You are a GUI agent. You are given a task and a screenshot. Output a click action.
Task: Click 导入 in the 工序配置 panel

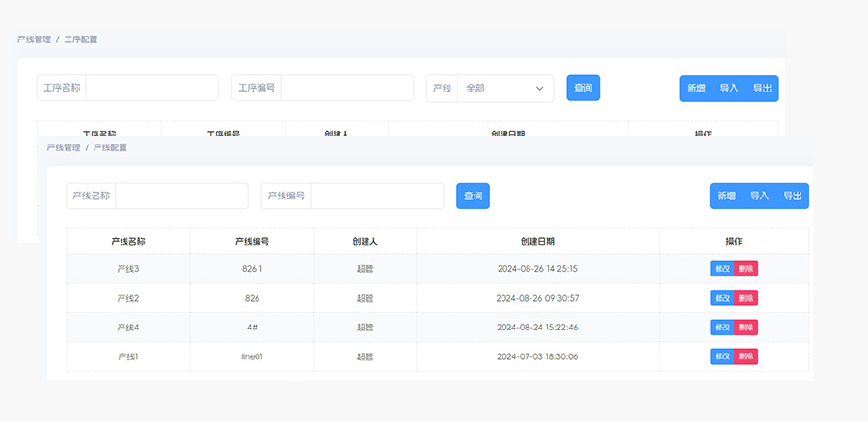point(729,88)
